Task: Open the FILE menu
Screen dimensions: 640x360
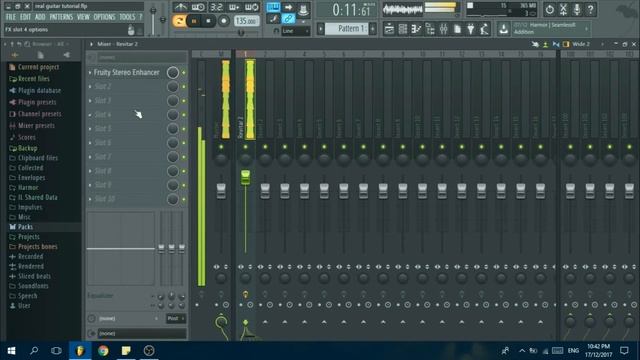Action: (x=11, y=17)
